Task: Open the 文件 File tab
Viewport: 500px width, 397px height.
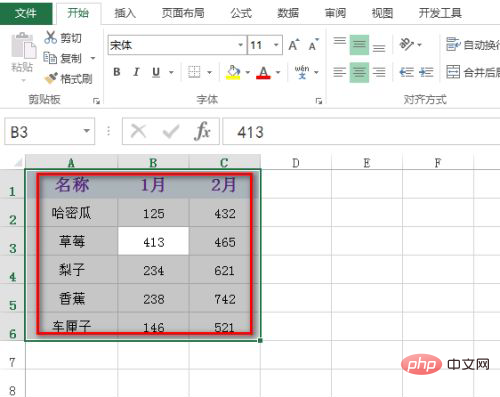Action: click(26, 13)
